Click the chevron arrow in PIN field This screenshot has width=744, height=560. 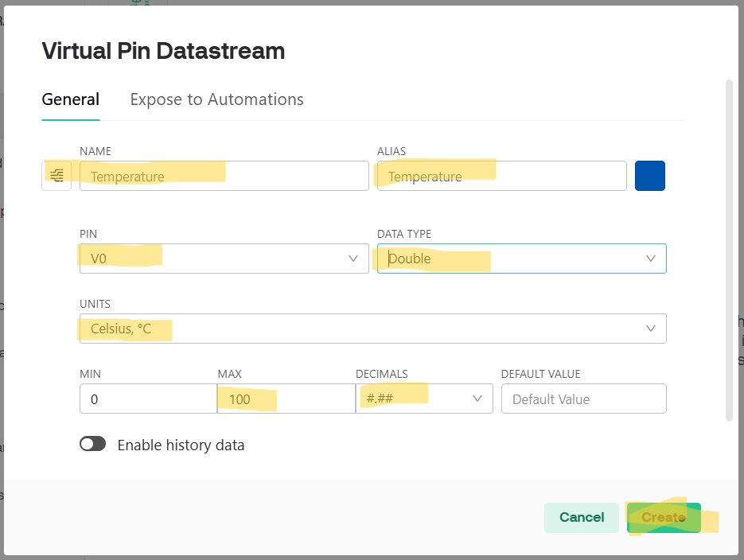point(353,259)
